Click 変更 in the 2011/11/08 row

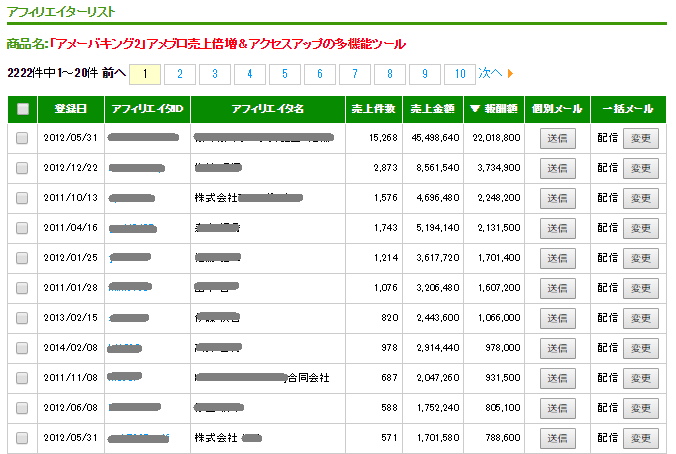tap(640, 378)
